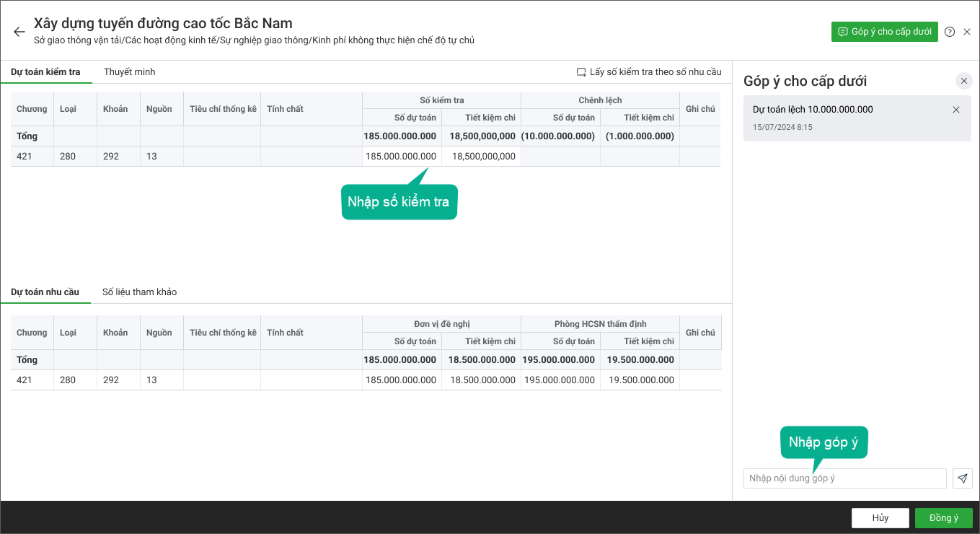Open the help question mark icon

pos(950,32)
